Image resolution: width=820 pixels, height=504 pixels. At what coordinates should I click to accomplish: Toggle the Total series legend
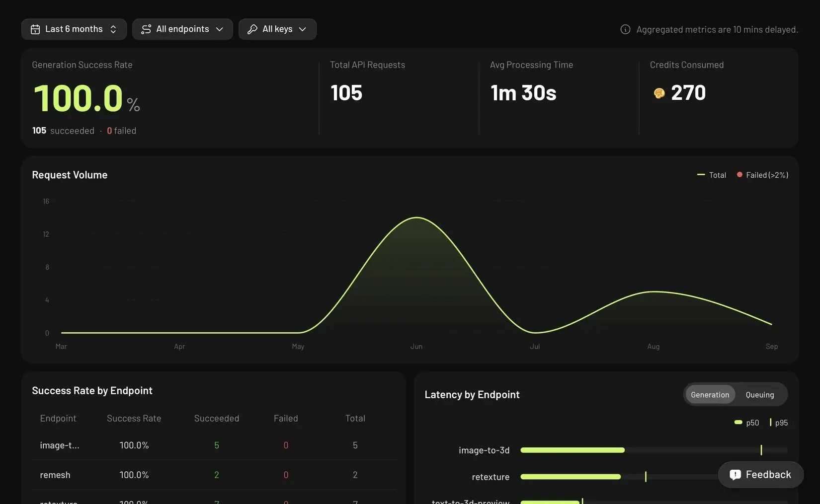point(712,175)
